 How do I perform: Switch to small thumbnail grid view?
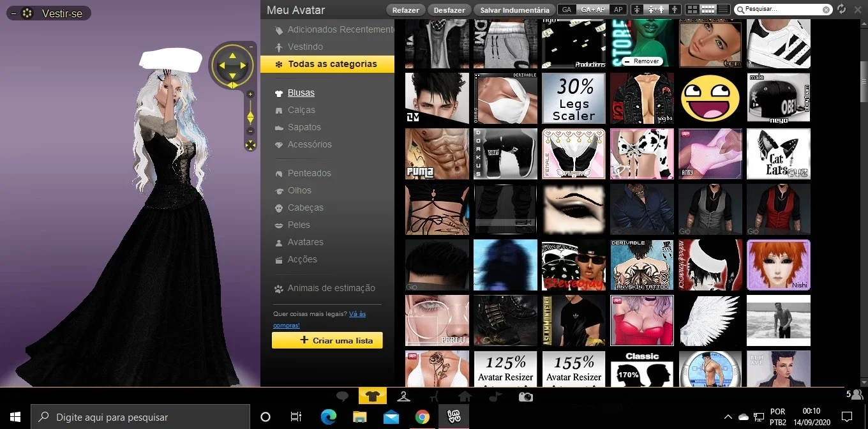(708, 10)
